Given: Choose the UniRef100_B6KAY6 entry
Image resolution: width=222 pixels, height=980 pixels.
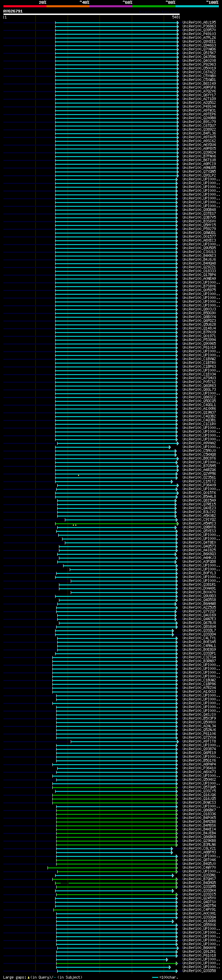Looking at the screenshot, I should [x=199, y=948].
